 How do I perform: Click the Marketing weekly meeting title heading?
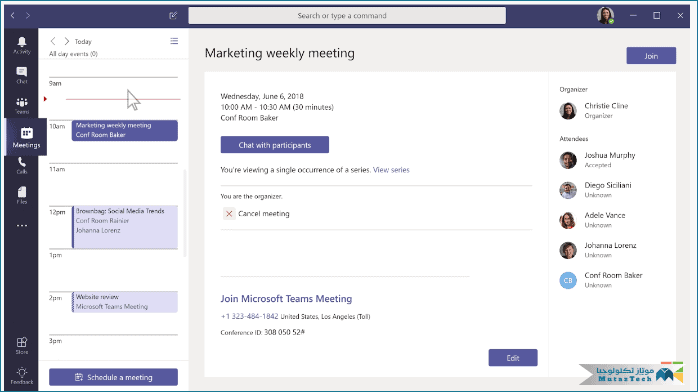pos(280,53)
